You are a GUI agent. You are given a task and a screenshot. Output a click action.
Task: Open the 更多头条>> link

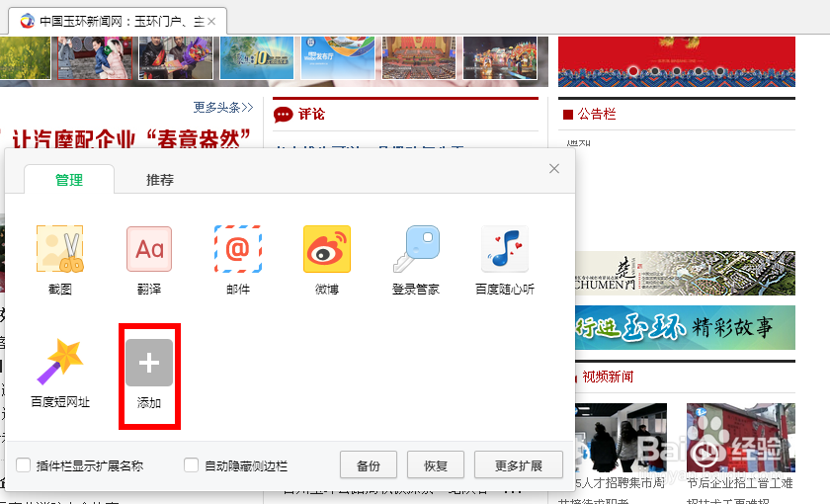[223, 108]
